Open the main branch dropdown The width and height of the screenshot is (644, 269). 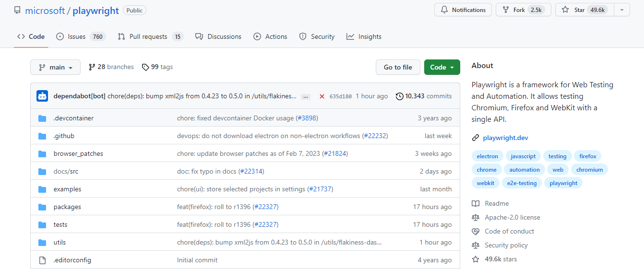click(x=55, y=67)
